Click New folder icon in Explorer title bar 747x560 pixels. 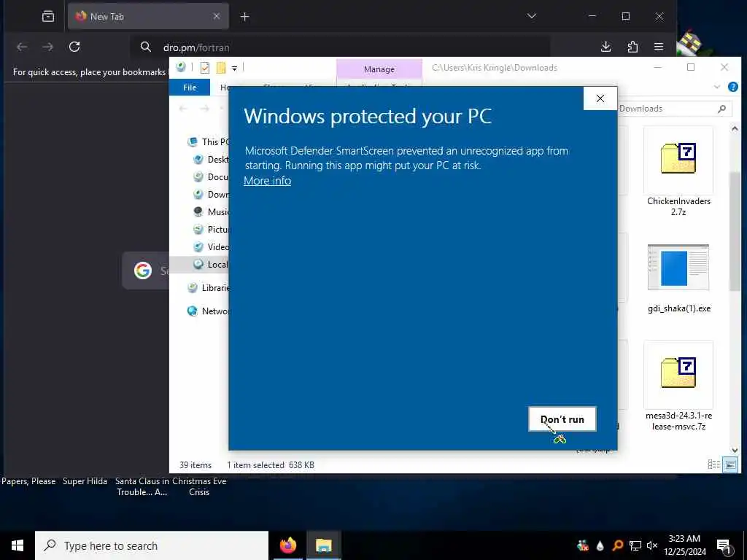(x=220, y=68)
